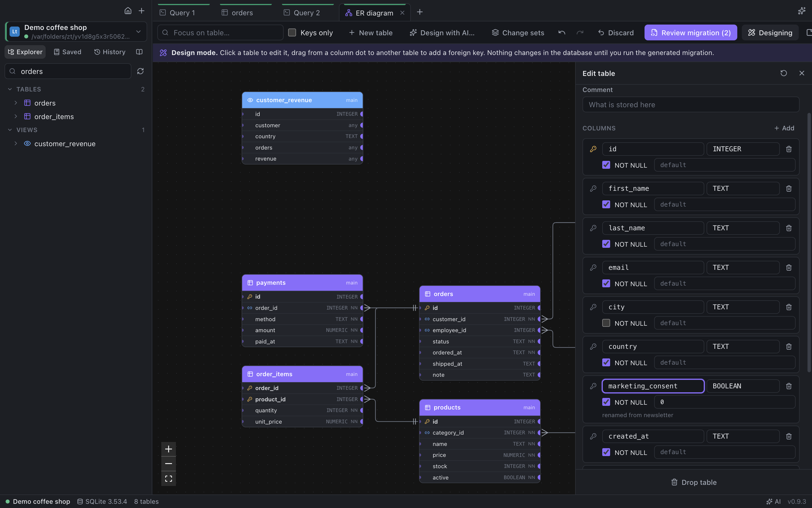Screen dimensions: 812x508
Task: Click the plus icon next to home
Action: coord(142,11)
